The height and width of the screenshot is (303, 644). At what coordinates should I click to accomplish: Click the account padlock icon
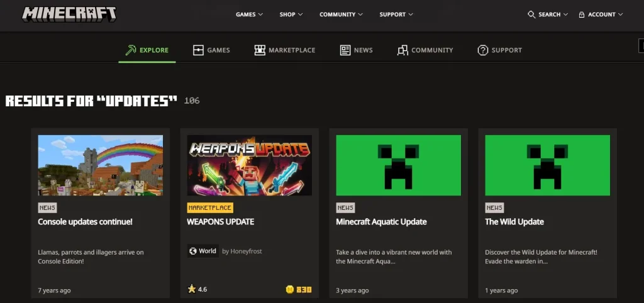582,14
